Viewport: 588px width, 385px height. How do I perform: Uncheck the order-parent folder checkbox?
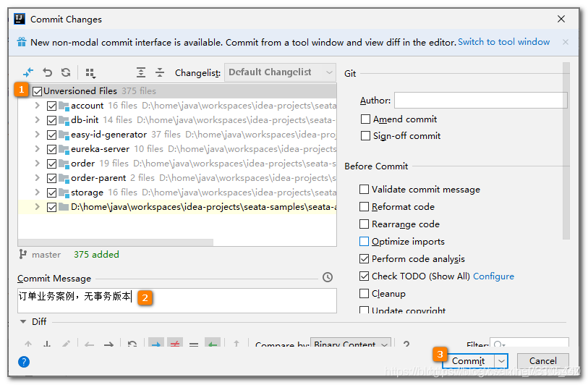52,178
